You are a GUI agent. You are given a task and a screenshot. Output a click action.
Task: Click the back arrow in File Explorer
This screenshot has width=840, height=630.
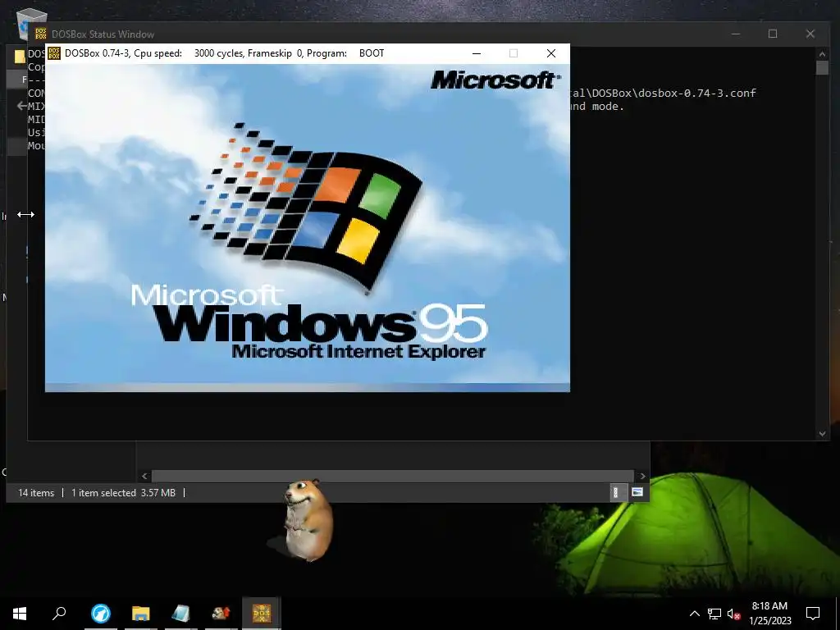[21, 106]
